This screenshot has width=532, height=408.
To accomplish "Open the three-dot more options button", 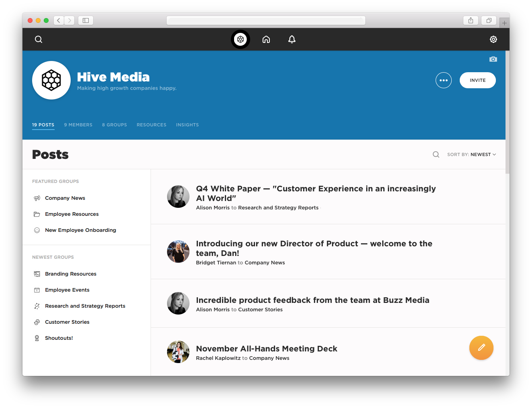I will 444,80.
